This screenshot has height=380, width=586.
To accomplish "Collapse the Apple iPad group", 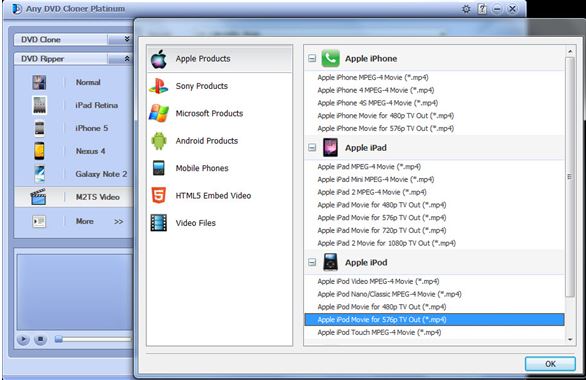I will coord(312,148).
